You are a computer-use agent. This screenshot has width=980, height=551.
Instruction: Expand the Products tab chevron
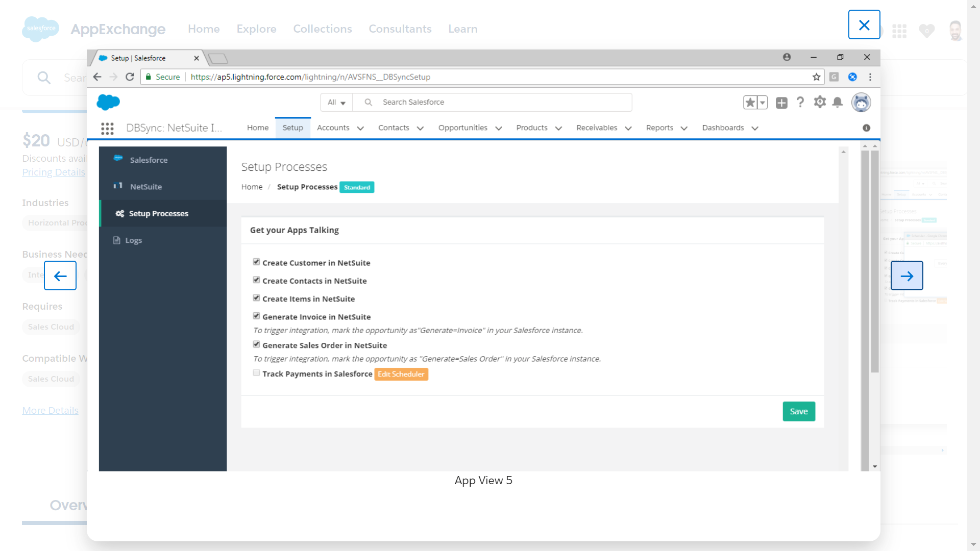click(x=558, y=129)
